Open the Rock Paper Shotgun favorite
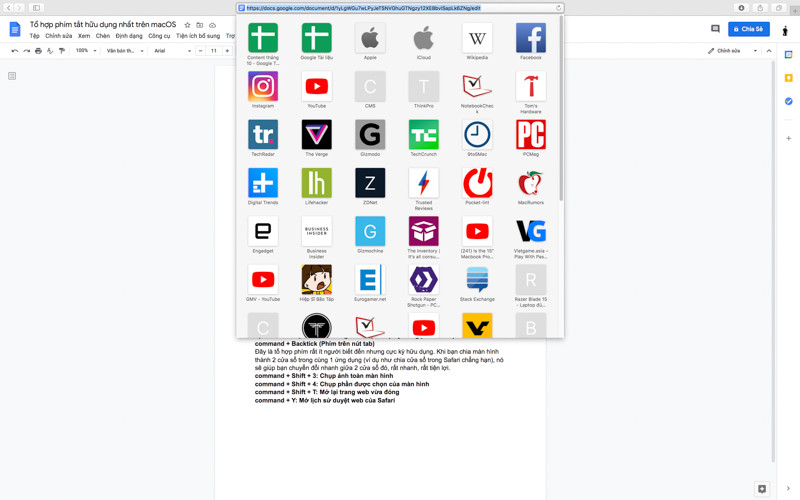Screen dimensions: 800x500 coord(423,280)
